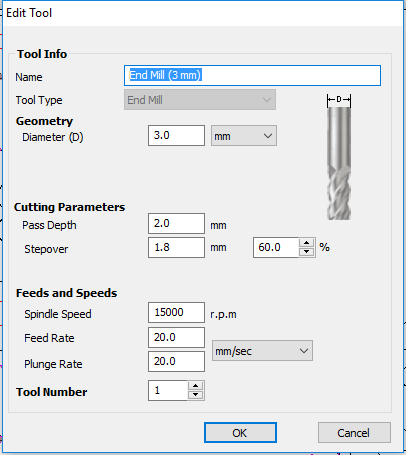Increment Tool Number using up arrow

click(195, 386)
